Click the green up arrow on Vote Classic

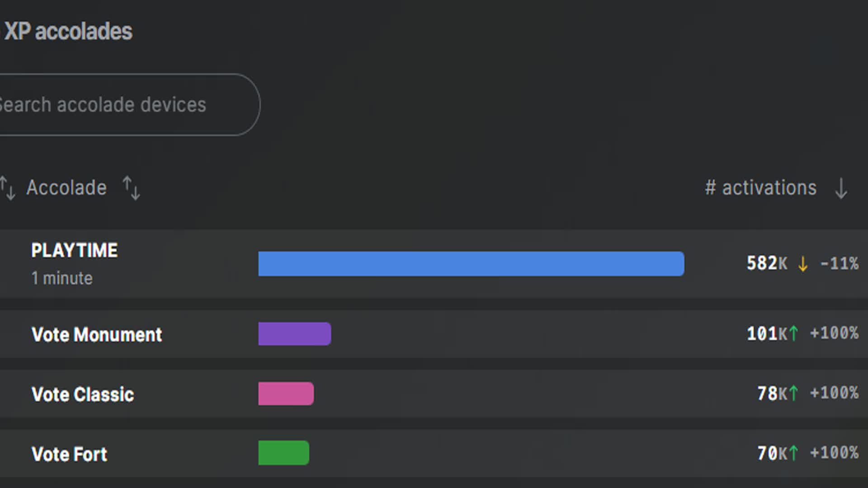(x=793, y=394)
